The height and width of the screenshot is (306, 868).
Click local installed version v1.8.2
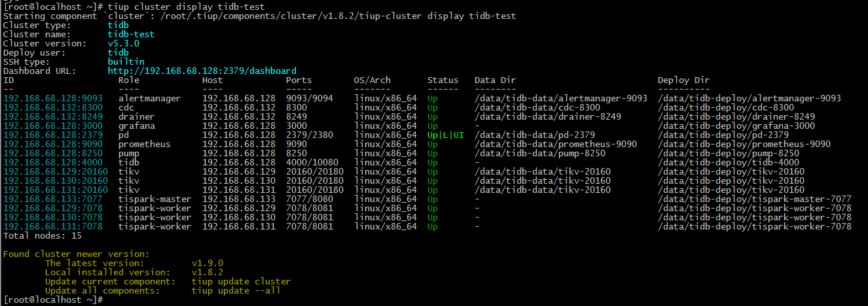[208, 272]
